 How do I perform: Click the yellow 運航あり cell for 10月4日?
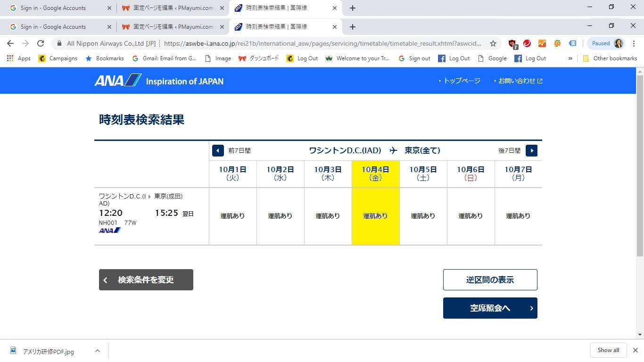tap(376, 216)
